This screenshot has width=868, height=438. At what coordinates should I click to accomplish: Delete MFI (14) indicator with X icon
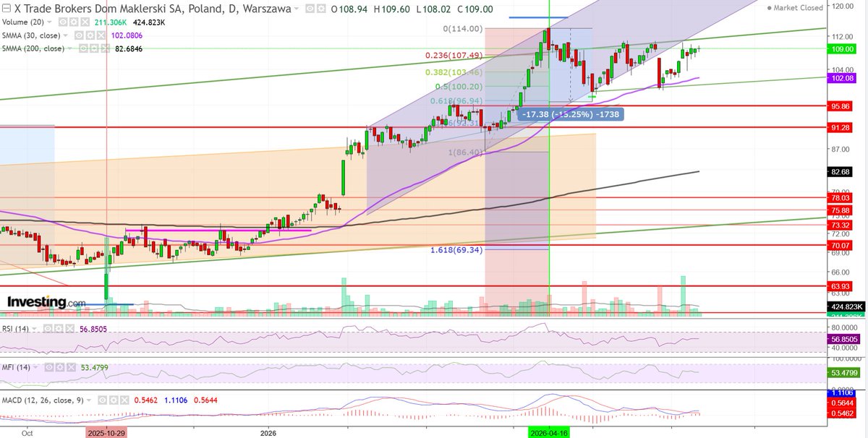tap(71, 367)
